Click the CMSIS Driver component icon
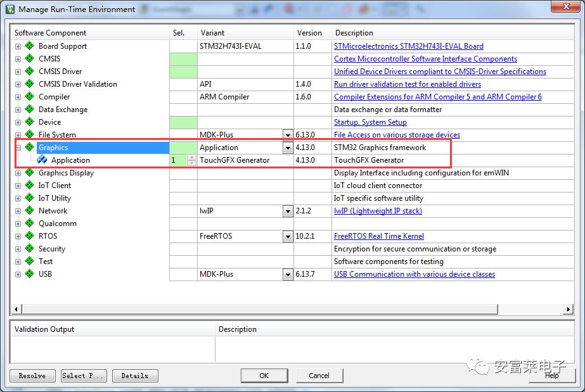This screenshot has width=585, height=392. (28, 71)
